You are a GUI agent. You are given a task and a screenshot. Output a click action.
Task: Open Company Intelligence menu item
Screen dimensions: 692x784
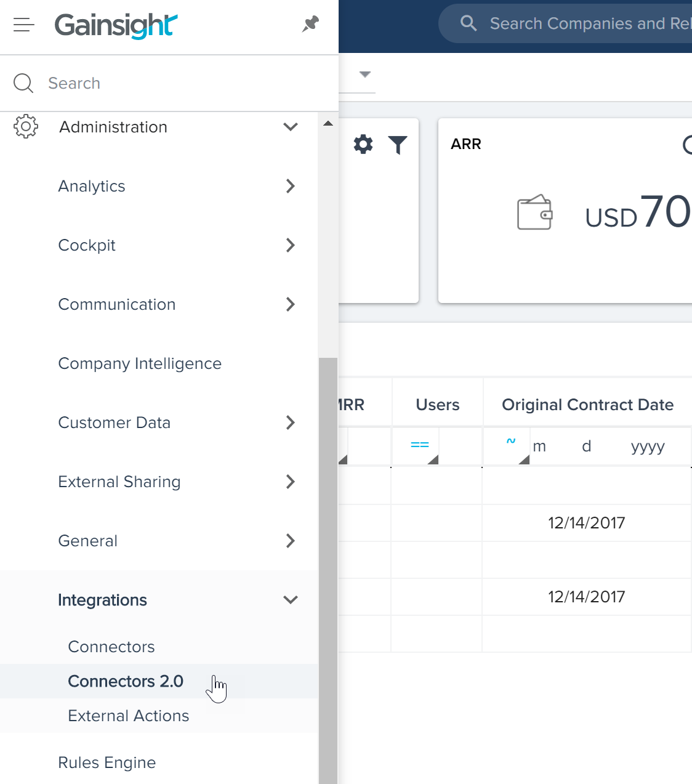(x=140, y=363)
